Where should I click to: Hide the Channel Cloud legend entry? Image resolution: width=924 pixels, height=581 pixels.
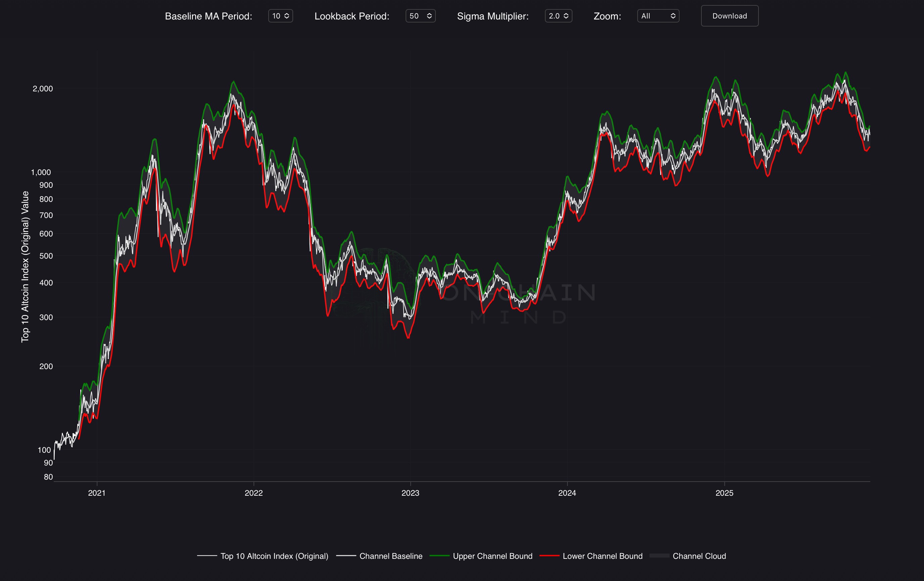pyautogui.click(x=699, y=556)
